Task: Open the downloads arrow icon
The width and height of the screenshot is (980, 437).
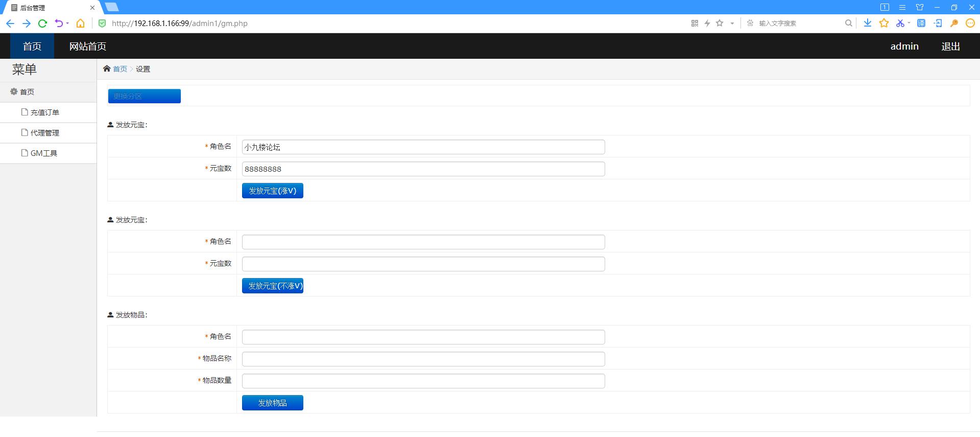Action: click(867, 23)
